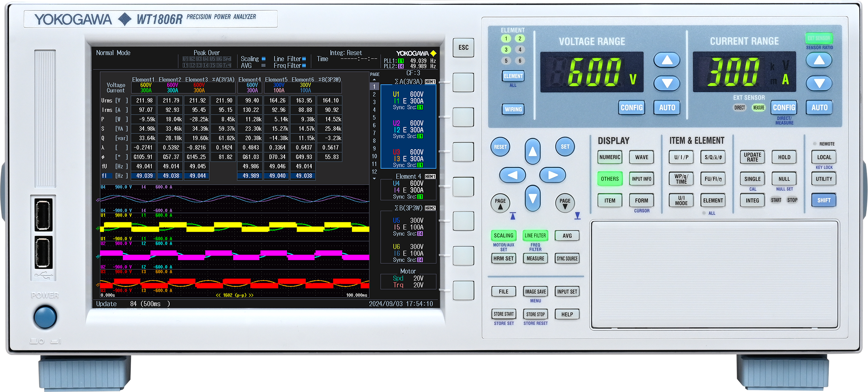This screenshot has height=392, width=868.
Task: Select element indicator 4
Action: point(520,50)
